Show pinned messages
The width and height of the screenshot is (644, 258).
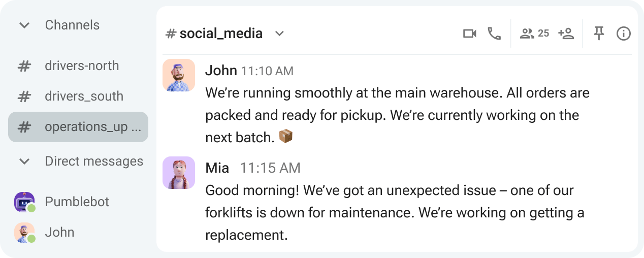[x=599, y=34]
